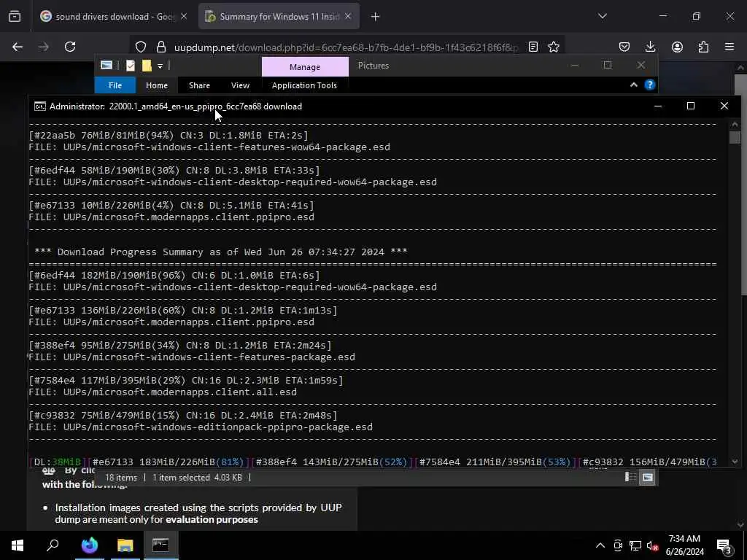Image resolution: width=747 pixels, height=560 pixels.
Task: Close the sound drivers download tab
Action: [x=184, y=16]
